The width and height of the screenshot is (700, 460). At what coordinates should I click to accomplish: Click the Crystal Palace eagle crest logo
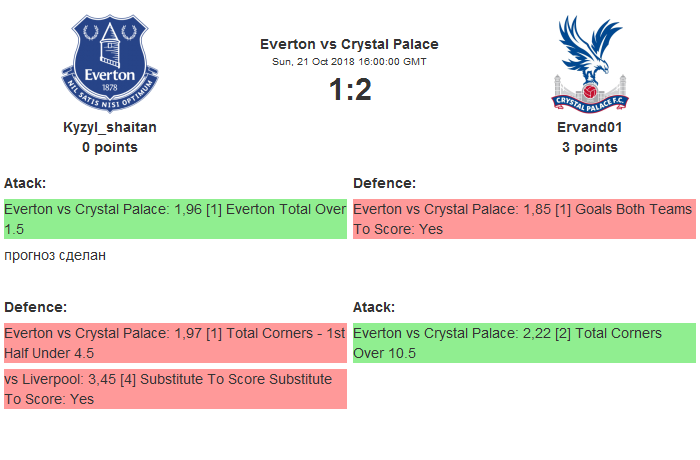click(x=590, y=64)
